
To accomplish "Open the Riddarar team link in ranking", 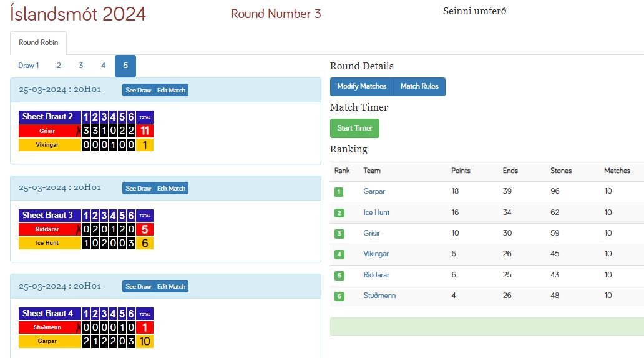I will point(376,275).
